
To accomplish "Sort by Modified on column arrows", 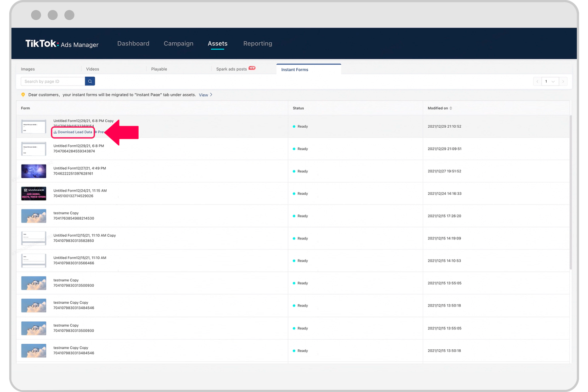I will 451,108.
